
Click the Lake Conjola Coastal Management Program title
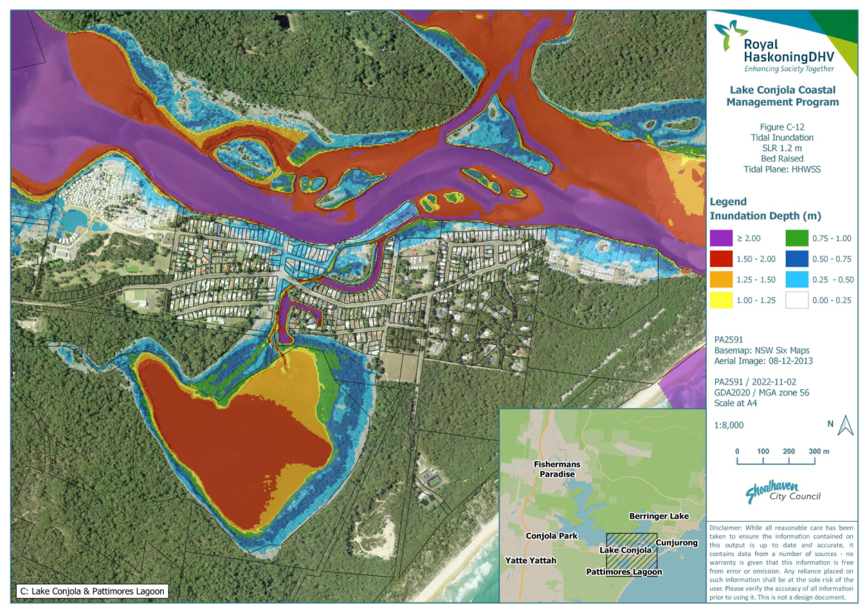[782, 96]
